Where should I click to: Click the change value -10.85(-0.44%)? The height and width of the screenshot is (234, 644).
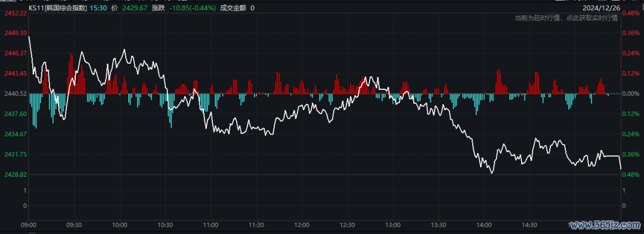pos(193,8)
